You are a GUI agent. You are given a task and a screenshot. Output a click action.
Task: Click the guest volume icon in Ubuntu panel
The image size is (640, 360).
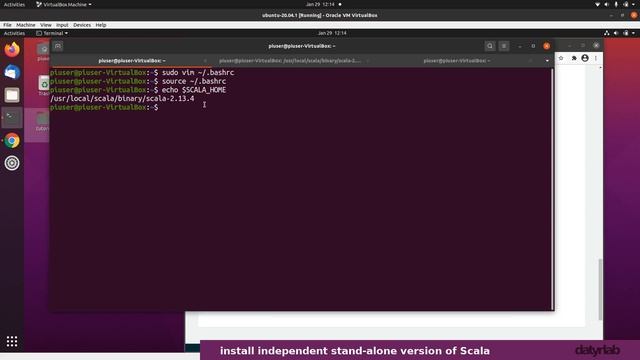[x=616, y=33]
